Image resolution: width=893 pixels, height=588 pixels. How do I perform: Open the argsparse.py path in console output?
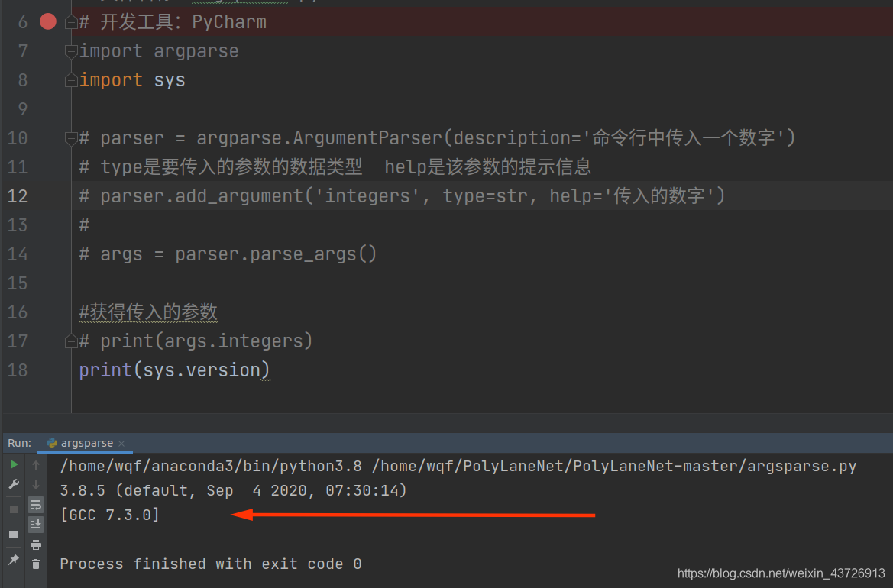coord(614,466)
